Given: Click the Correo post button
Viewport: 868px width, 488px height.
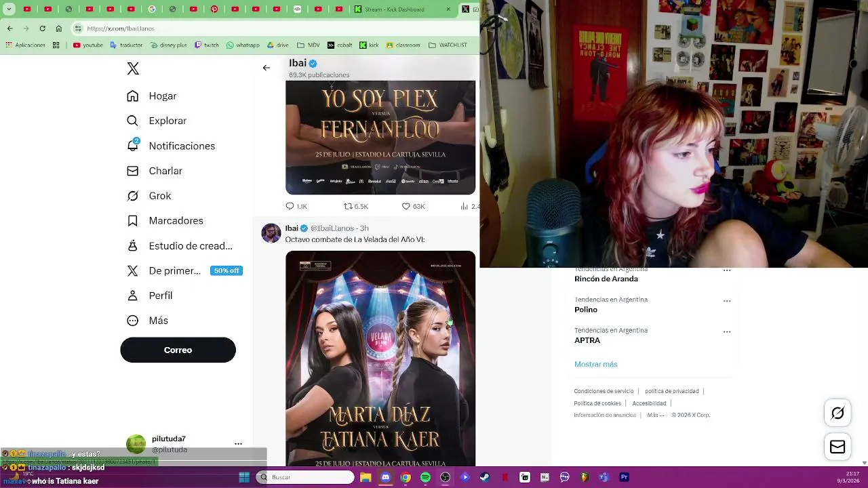Looking at the screenshot, I should point(178,350).
